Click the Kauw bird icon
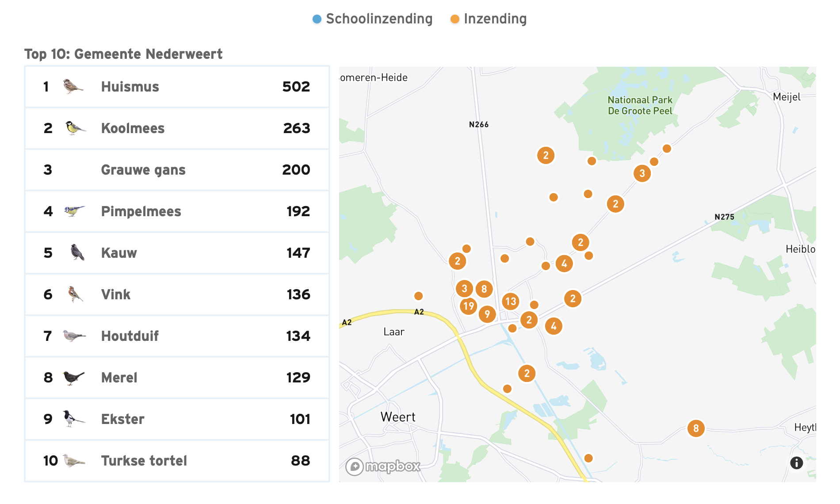The width and height of the screenshot is (840, 504). pos(77,252)
